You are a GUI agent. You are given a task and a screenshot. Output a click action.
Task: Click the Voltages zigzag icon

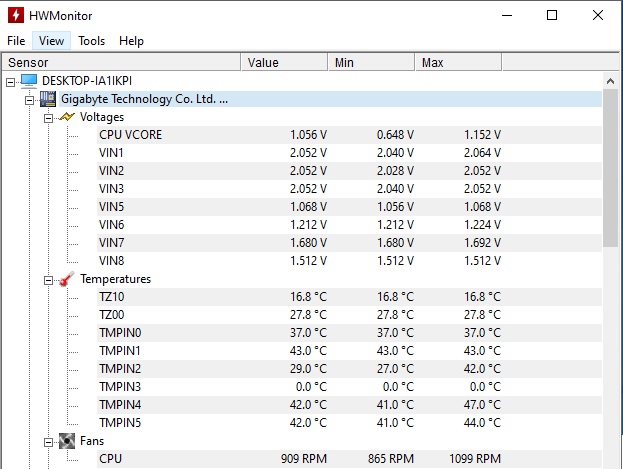coord(67,117)
